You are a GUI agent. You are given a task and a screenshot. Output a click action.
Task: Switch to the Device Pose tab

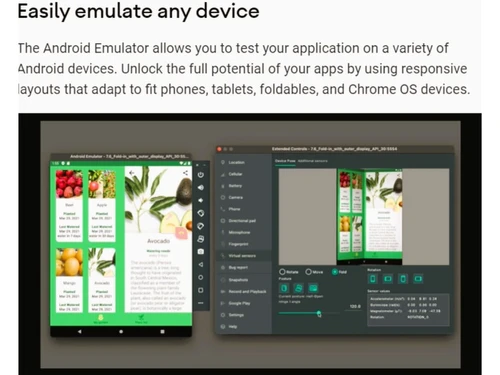(x=285, y=161)
